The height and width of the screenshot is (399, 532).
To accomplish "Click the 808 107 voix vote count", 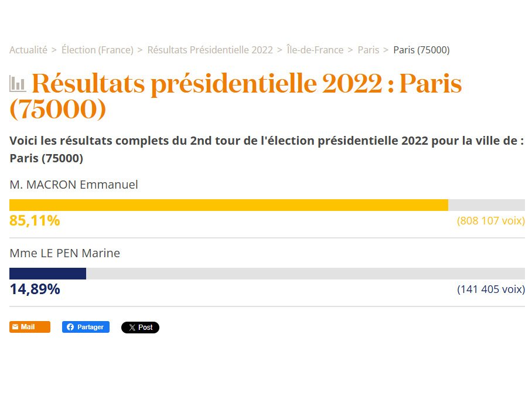I will pos(490,221).
